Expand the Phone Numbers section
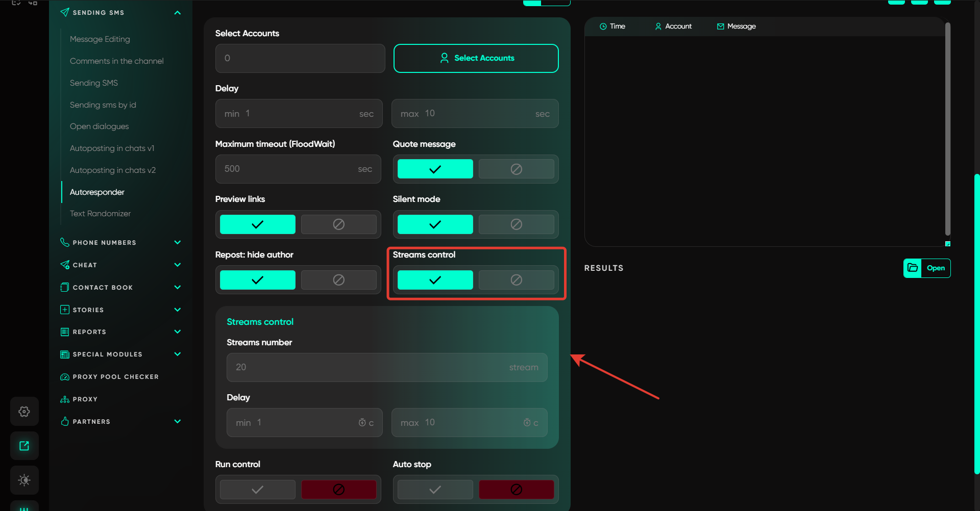Viewport: 980px width, 511px height. pos(177,243)
